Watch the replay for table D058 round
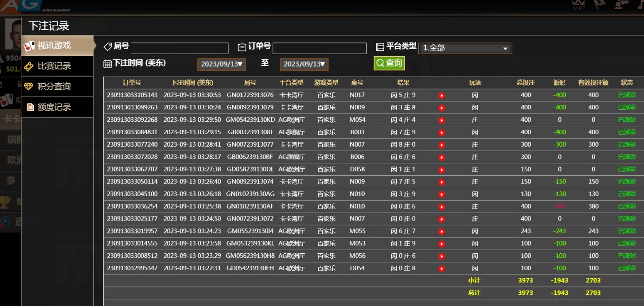Image resolution: width=644 pixels, height=306 pixels. coord(441,170)
